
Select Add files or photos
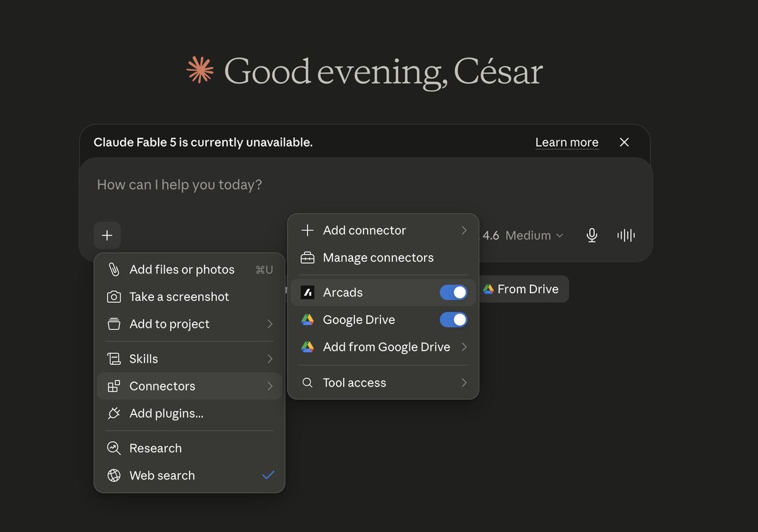(189, 270)
